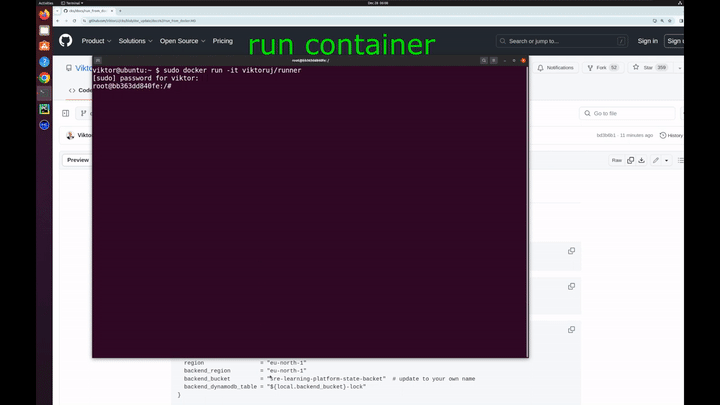Expand the Solutions menu

(x=135, y=41)
